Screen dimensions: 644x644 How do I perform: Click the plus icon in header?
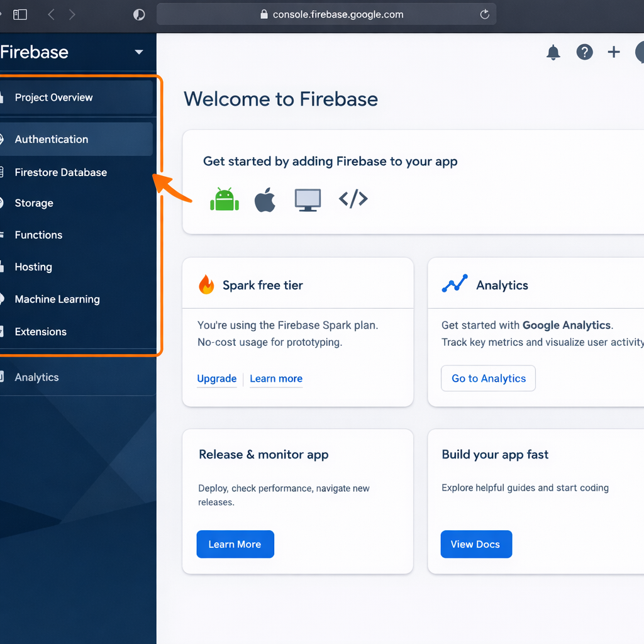[x=613, y=53]
